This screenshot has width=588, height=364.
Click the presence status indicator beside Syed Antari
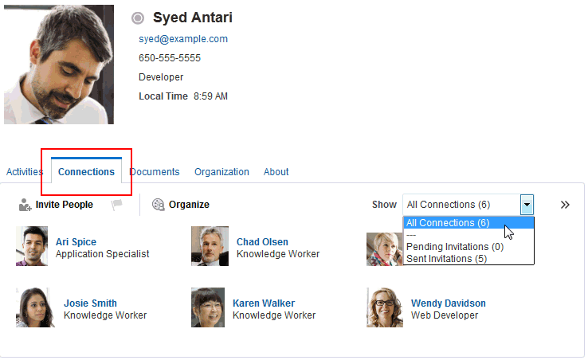[138, 18]
